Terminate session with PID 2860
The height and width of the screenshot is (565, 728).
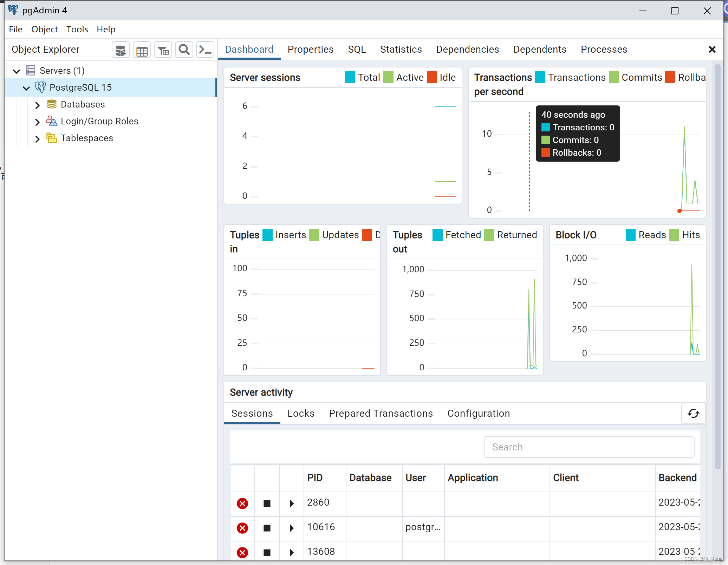(x=242, y=504)
